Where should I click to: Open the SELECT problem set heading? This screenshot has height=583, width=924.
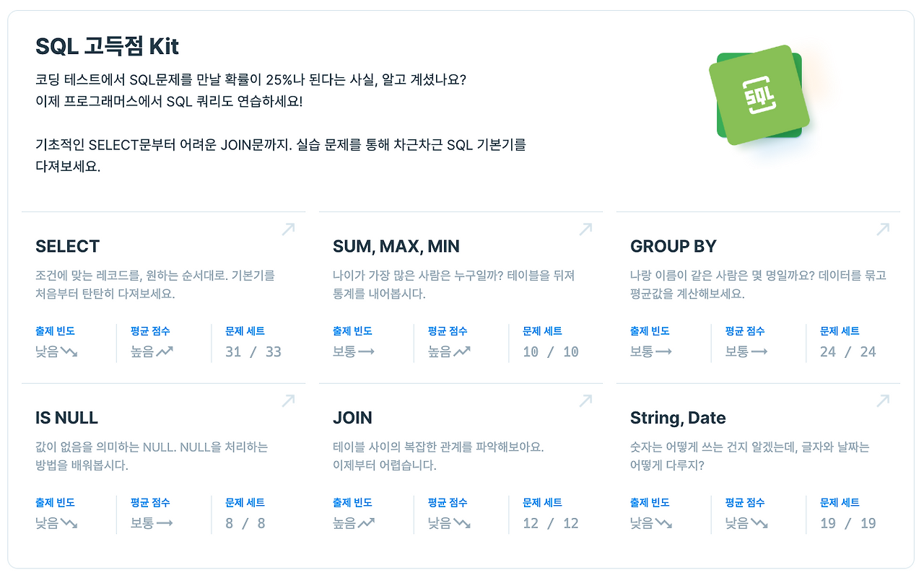coord(68,247)
